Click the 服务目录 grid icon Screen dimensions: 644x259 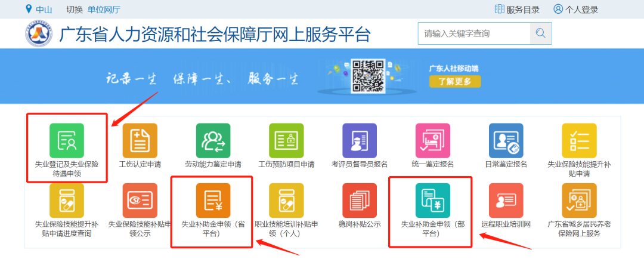tap(500, 9)
